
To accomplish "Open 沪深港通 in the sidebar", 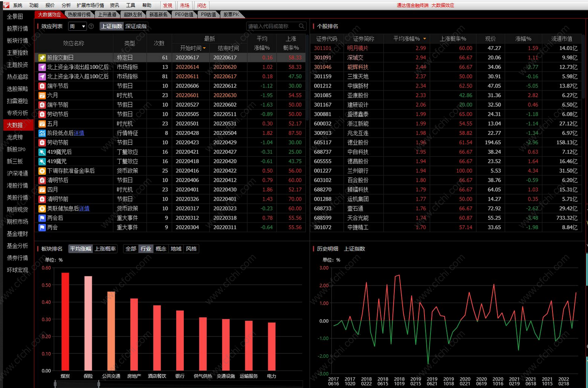I will 17,174.
